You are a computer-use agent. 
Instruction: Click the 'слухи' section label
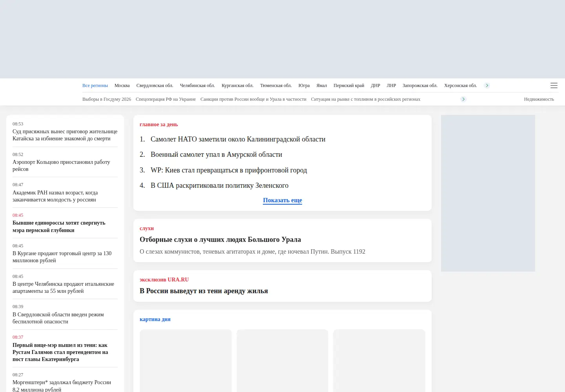pos(147,229)
